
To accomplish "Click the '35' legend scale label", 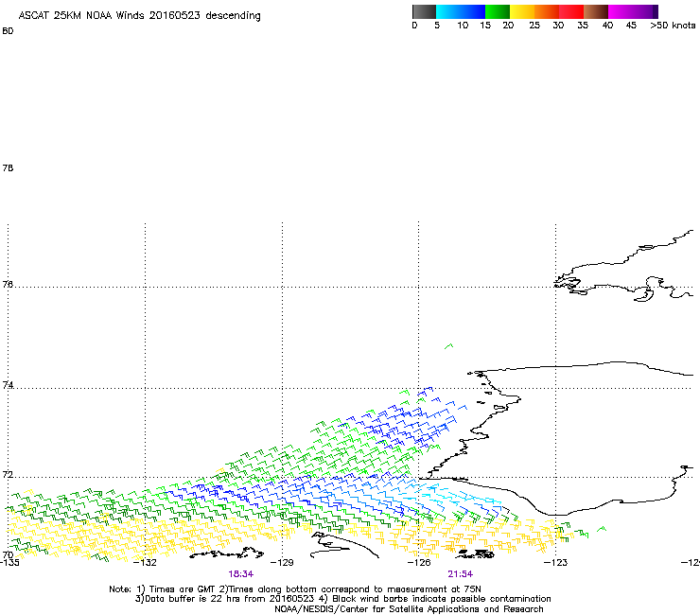I will point(583,26).
